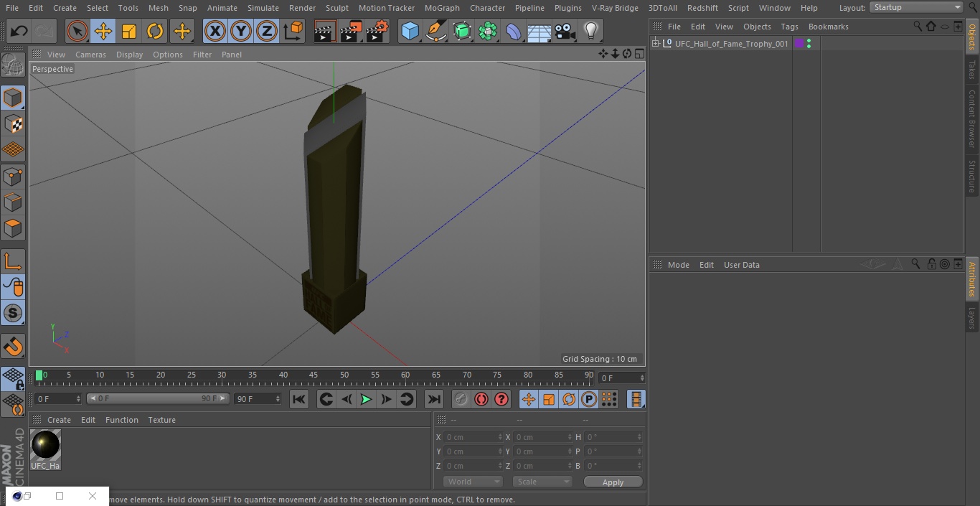980x506 pixels.
Task: Click the Undo arrow icon
Action: tap(19, 32)
